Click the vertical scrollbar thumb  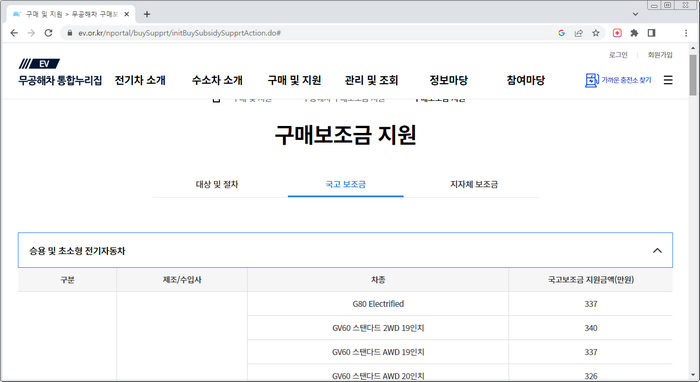[x=693, y=75]
